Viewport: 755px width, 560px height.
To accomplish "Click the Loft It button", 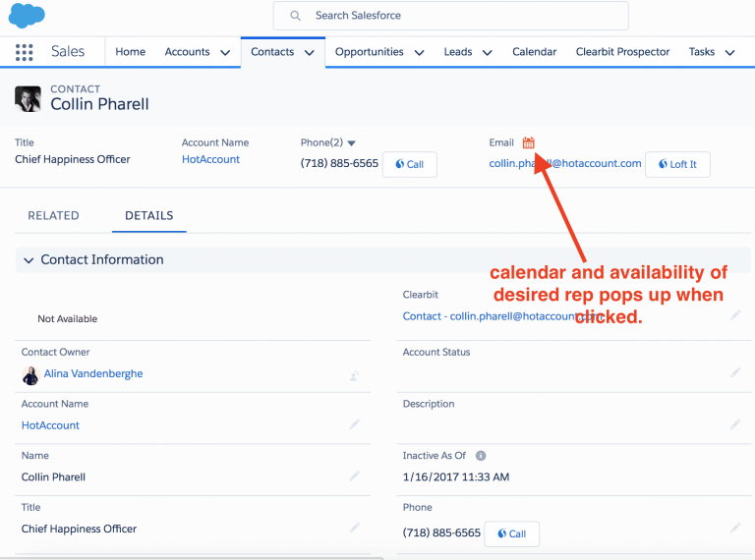I will coord(677,164).
